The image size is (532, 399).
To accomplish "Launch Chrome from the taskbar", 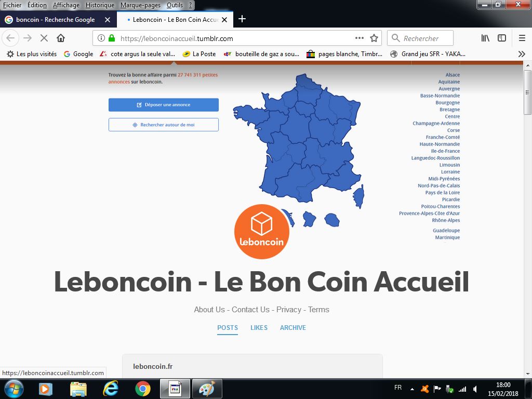I will pos(142,389).
